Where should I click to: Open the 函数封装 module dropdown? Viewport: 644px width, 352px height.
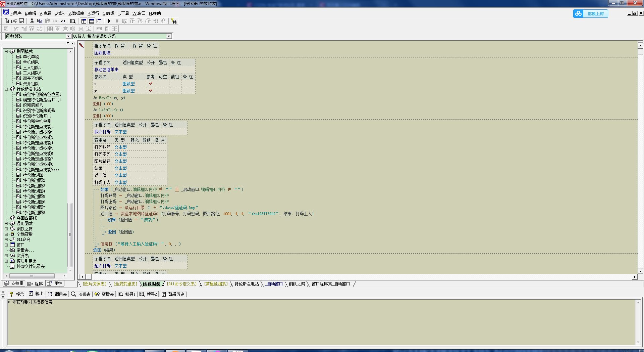(x=68, y=36)
